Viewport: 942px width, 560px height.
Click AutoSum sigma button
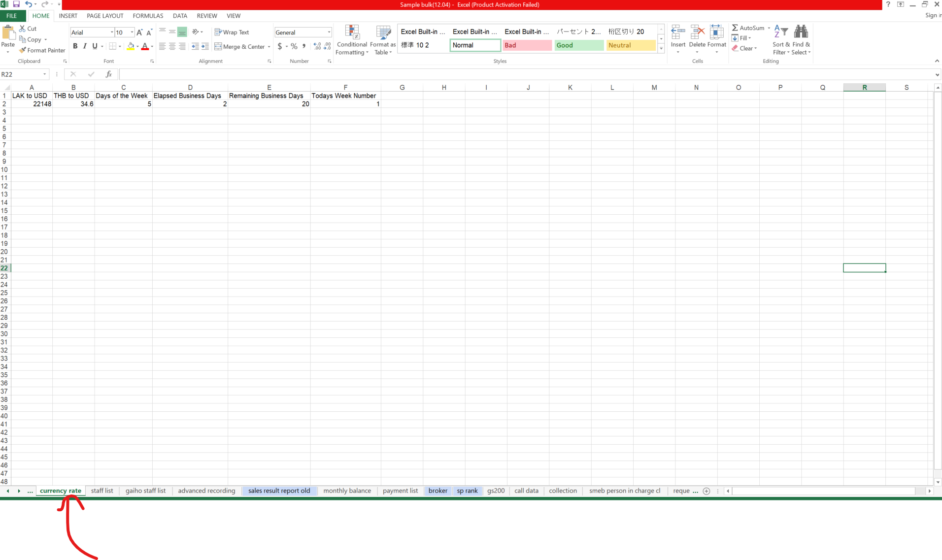point(748,28)
